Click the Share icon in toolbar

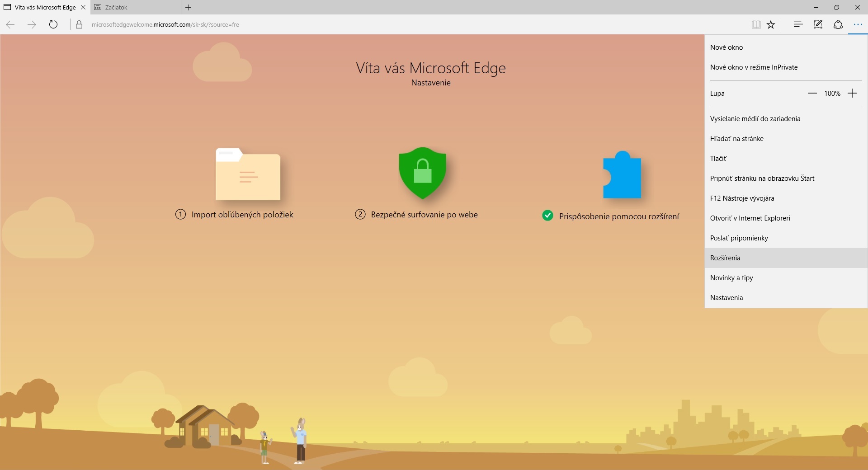838,24
